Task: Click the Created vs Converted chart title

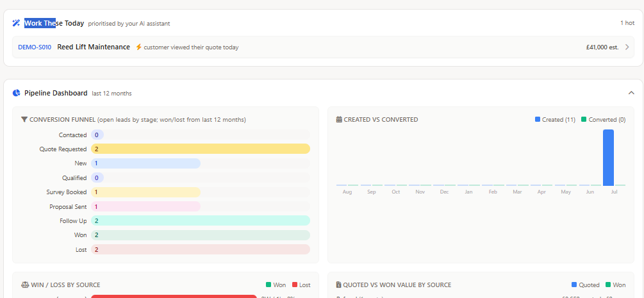Action: click(381, 120)
